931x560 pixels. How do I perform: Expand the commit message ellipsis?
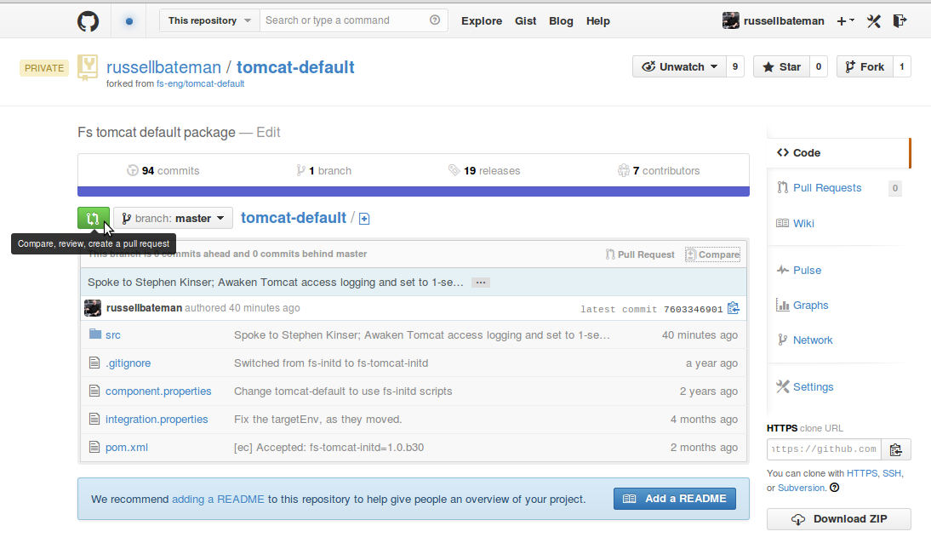tap(480, 283)
